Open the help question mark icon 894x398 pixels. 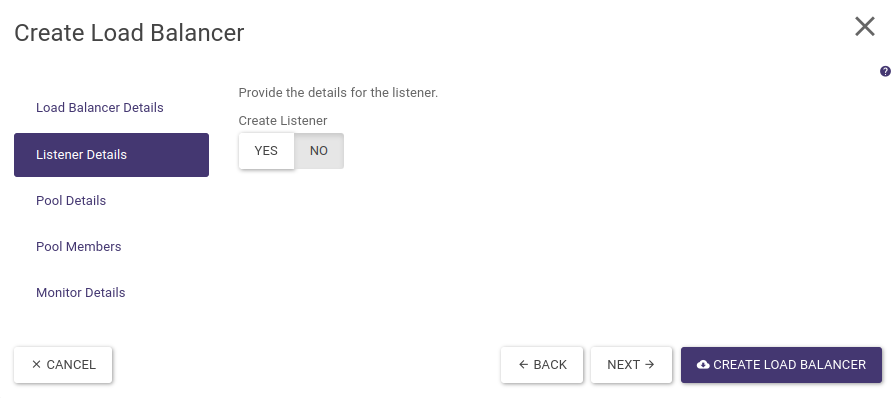[885, 71]
